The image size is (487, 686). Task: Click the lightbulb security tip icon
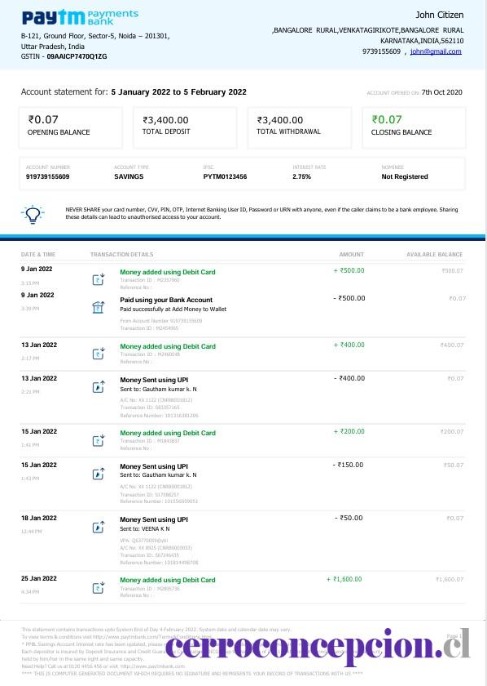33,214
